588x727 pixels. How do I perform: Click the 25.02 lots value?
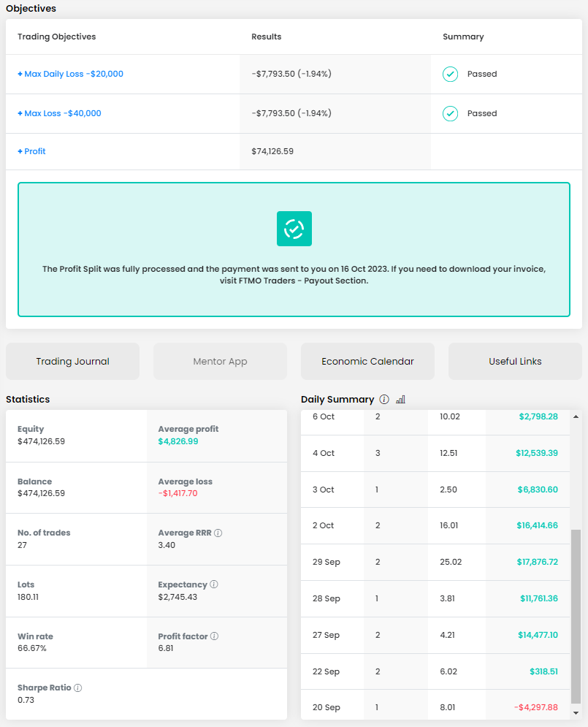tap(451, 562)
